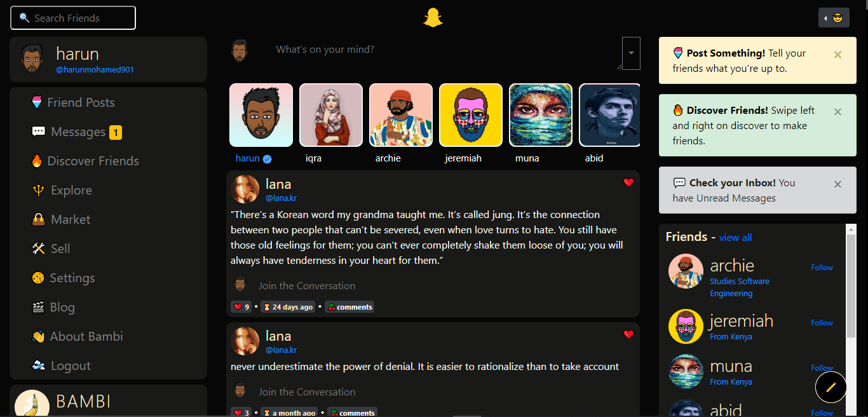868x417 pixels.
Task: Click the view all friends link
Action: click(735, 238)
